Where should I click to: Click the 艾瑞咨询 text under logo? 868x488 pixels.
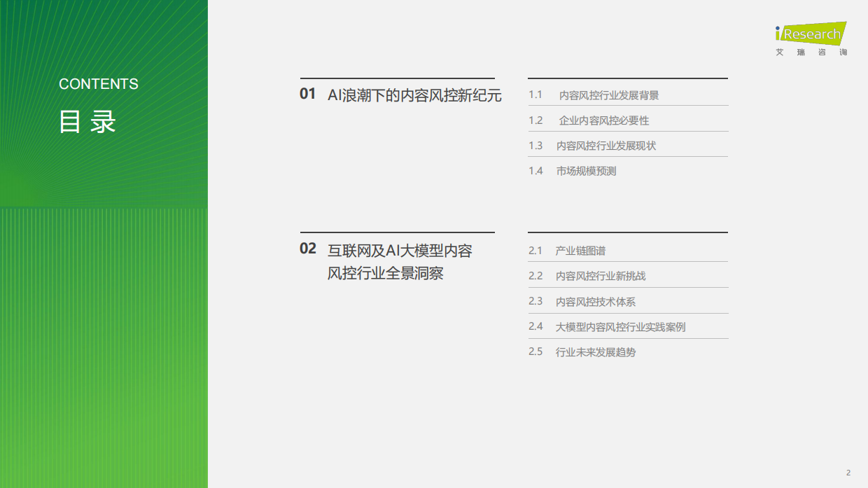[x=811, y=53]
